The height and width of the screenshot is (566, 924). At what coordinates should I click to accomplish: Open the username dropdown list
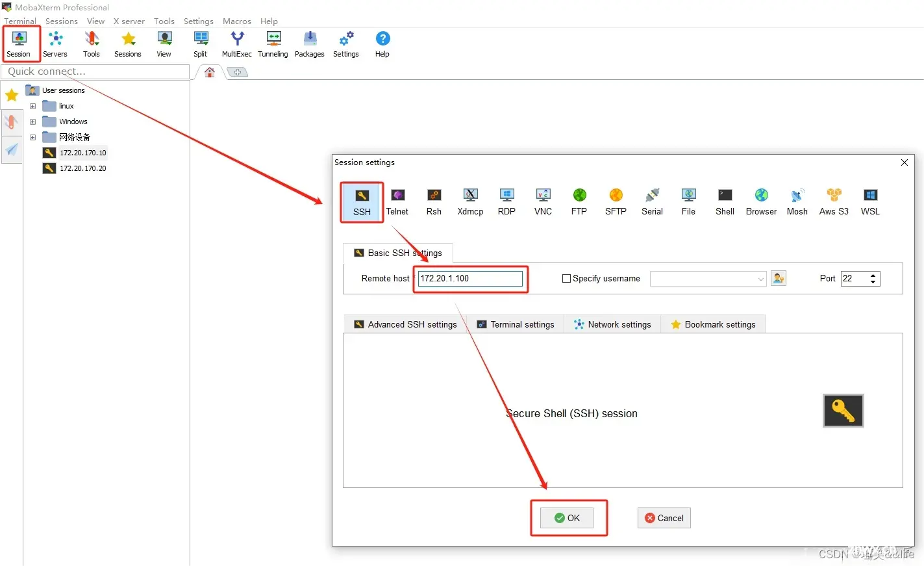(x=761, y=279)
